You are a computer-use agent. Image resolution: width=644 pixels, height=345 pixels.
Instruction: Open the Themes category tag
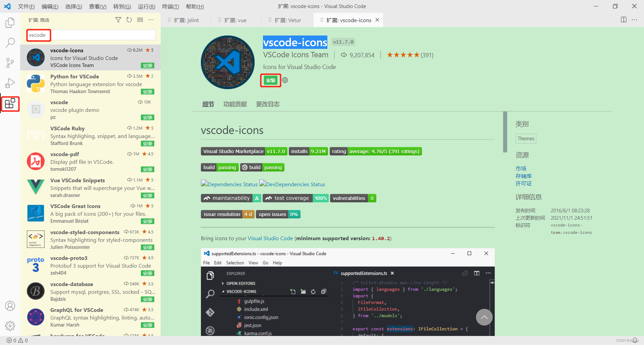526,139
